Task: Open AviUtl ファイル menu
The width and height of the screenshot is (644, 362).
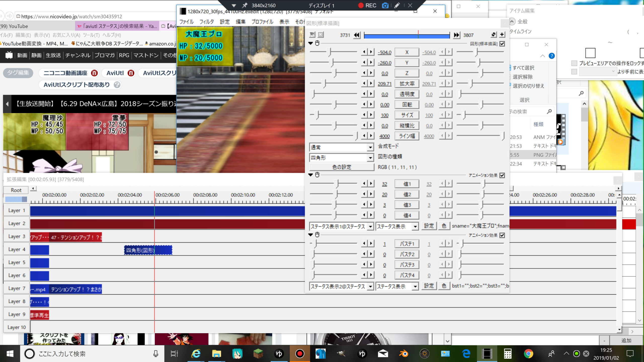Action: 186,22
